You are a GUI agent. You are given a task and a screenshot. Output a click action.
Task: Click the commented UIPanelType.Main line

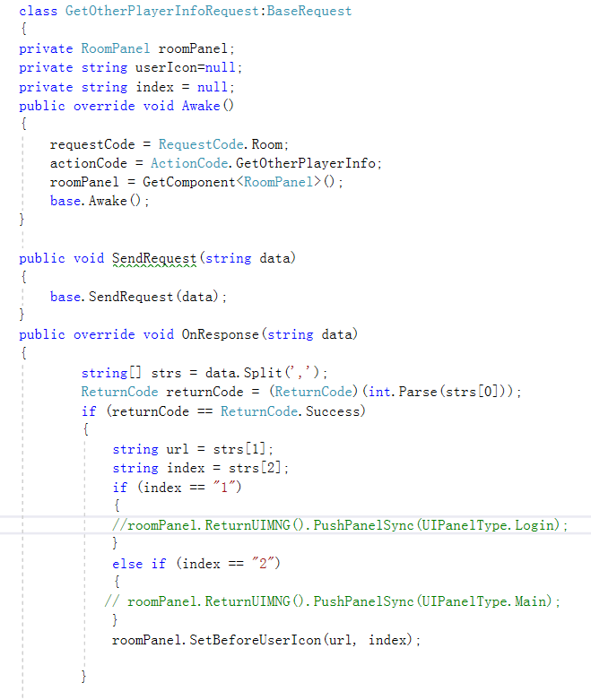(333, 601)
